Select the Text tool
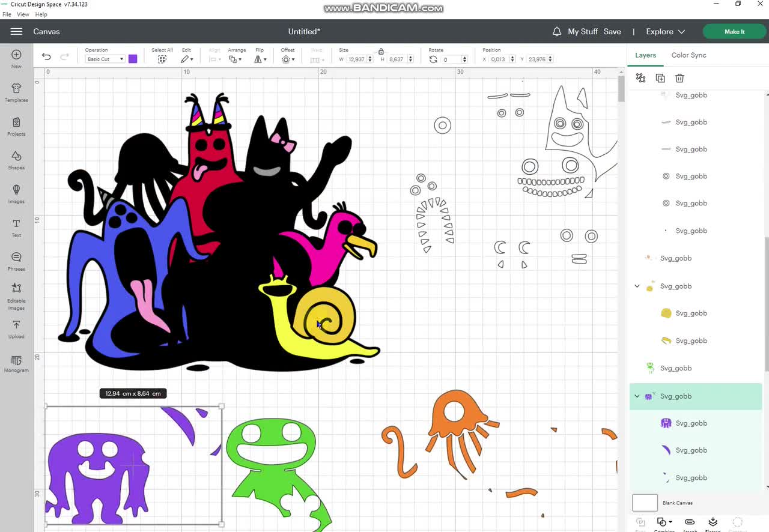This screenshot has height=532, width=769. pyautogui.click(x=16, y=227)
